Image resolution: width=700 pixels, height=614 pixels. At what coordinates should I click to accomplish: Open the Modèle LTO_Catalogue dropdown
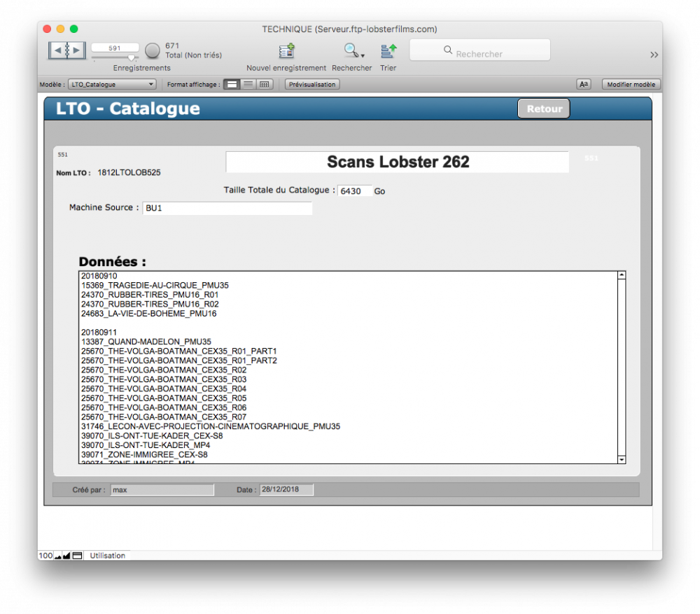(112, 85)
